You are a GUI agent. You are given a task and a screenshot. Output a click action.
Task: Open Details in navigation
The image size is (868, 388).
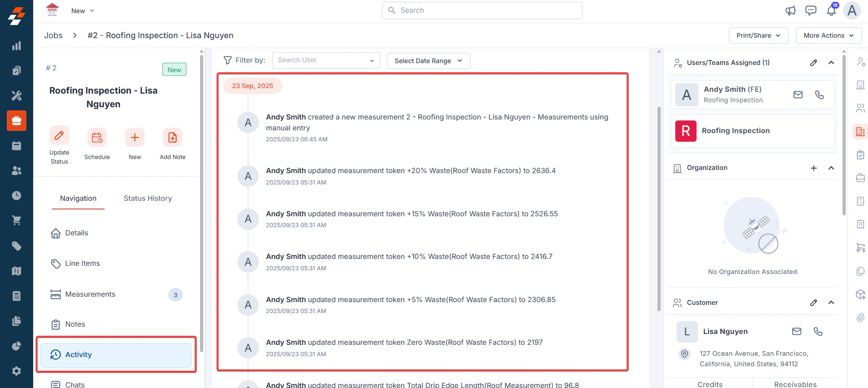[116, 233]
